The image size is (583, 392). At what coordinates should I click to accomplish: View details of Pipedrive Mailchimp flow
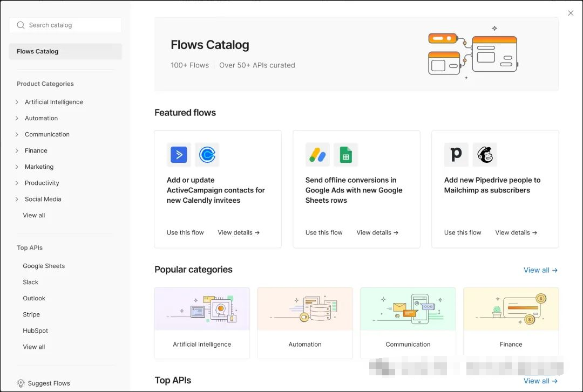pyautogui.click(x=516, y=232)
